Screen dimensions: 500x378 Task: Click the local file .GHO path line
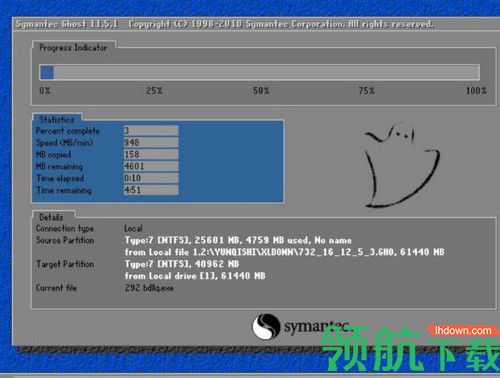coord(284,252)
